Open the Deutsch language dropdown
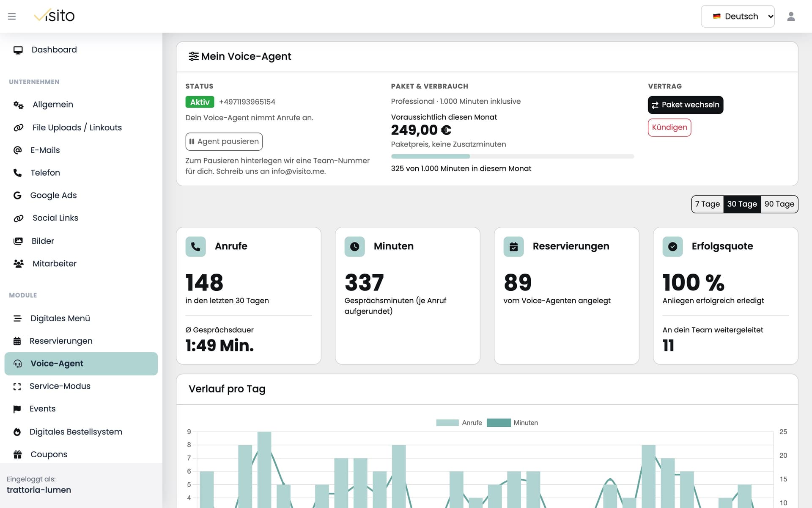 point(738,16)
